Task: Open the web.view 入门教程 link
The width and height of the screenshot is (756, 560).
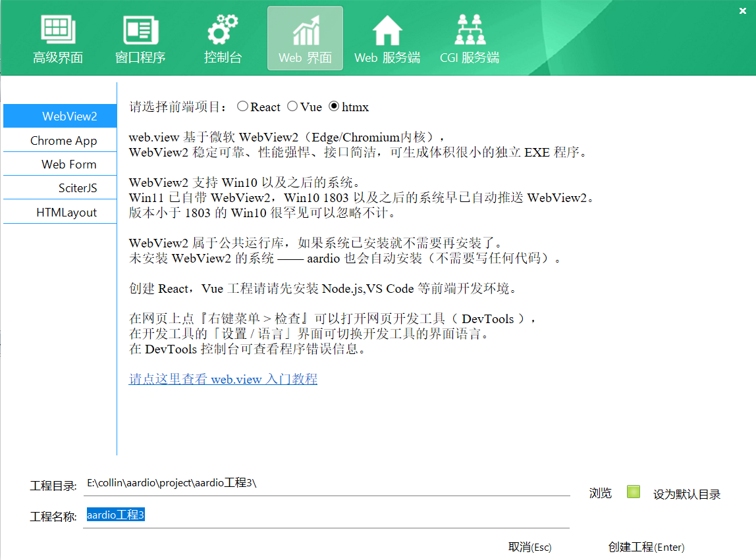Action: [223, 379]
